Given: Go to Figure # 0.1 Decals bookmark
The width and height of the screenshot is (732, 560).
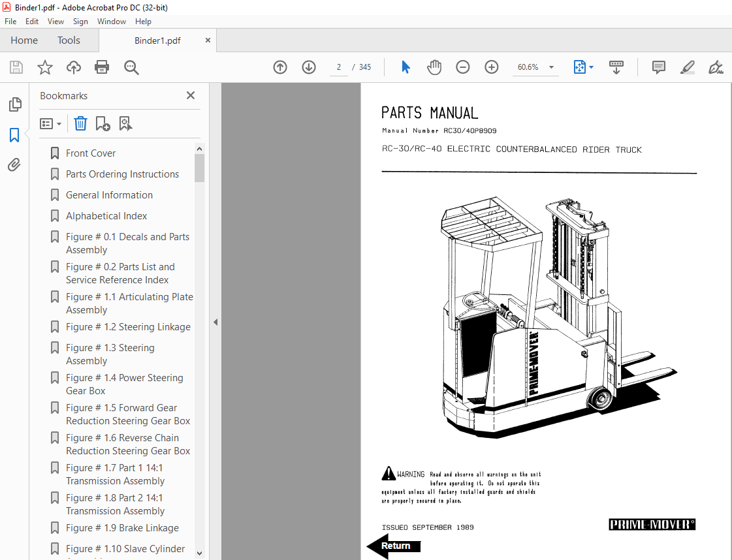Looking at the screenshot, I should tap(127, 243).
